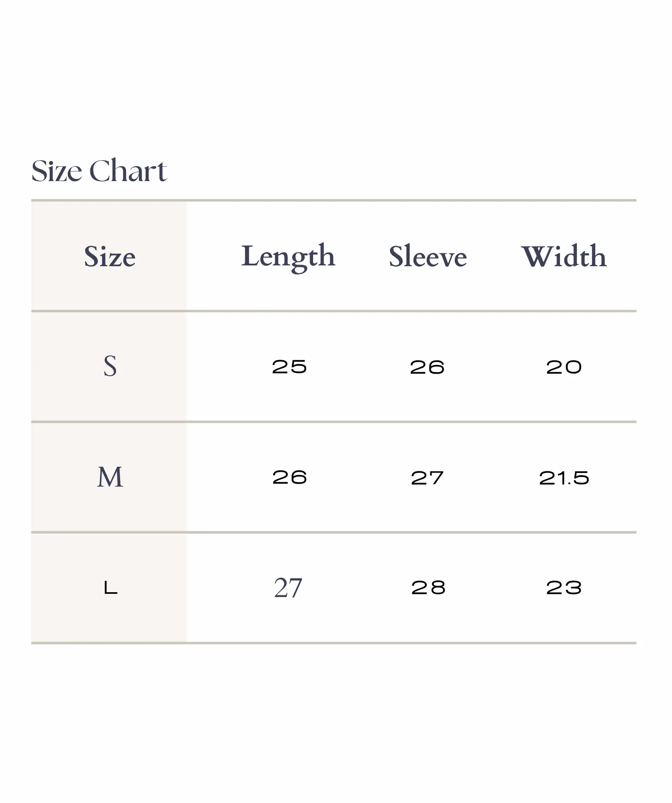Screen dimensions: 672x803
Task: Select the Sleeve value 28
Action: (x=428, y=588)
